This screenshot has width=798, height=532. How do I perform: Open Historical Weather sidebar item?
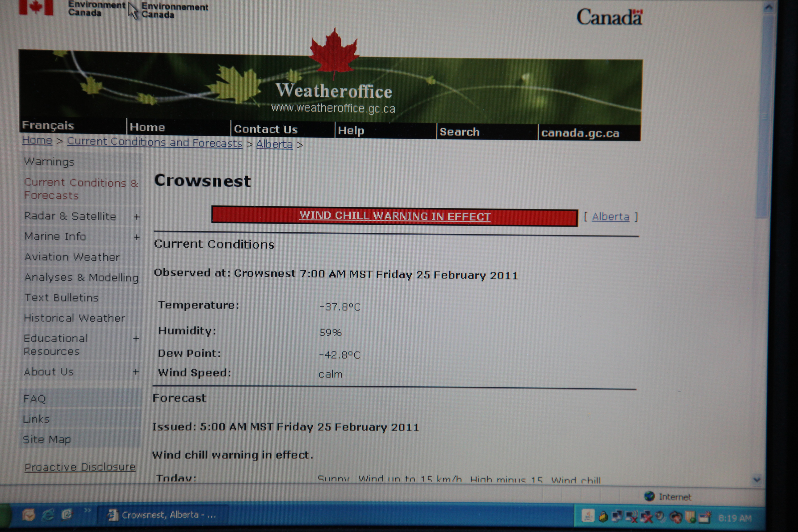click(x=74, y=318)
